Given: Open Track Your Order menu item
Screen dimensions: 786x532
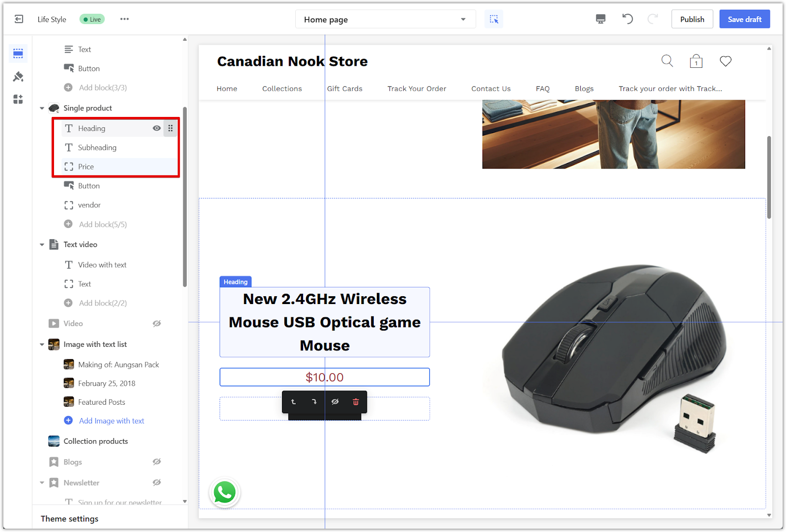Looking at the screenshot, I should click(x=417, y=88).
